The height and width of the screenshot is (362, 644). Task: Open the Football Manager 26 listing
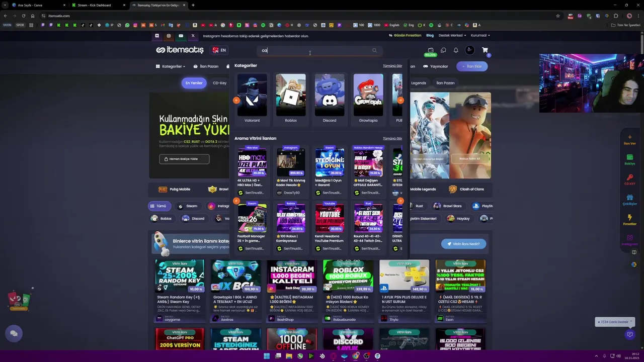pyautogui.click(x=252, y=226)
